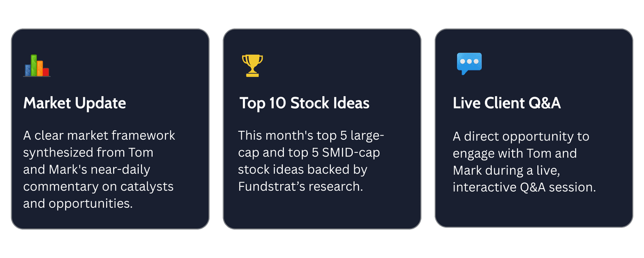Viewport: 644px width, 258px height.
Task: Click the blue bar in the chart icon
Action: [x=28, y=70]
